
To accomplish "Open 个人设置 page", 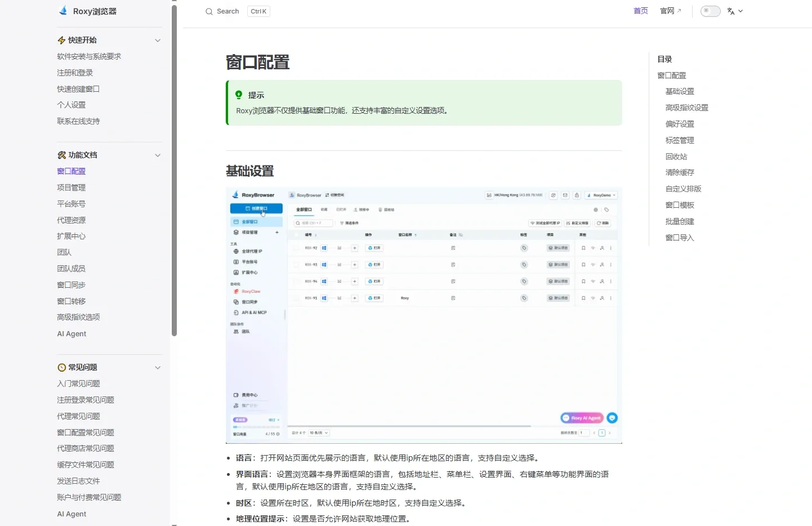I will tap(72, 105).
